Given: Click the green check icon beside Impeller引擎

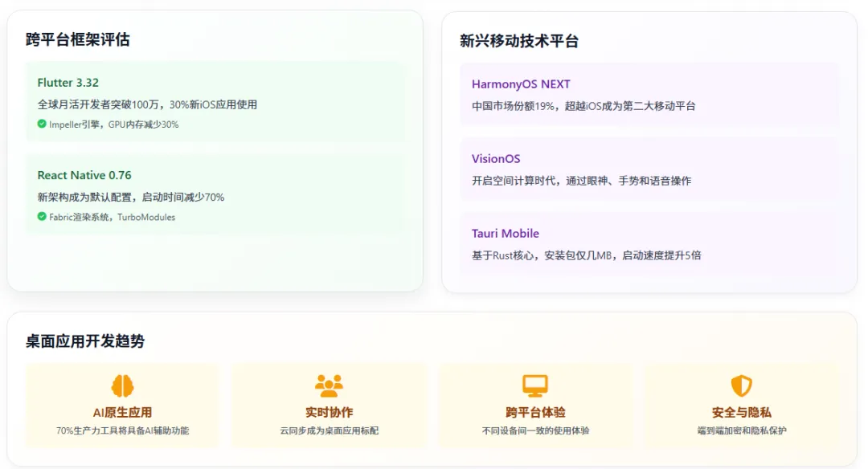Looking at the screenshot, I should [42, 124].
